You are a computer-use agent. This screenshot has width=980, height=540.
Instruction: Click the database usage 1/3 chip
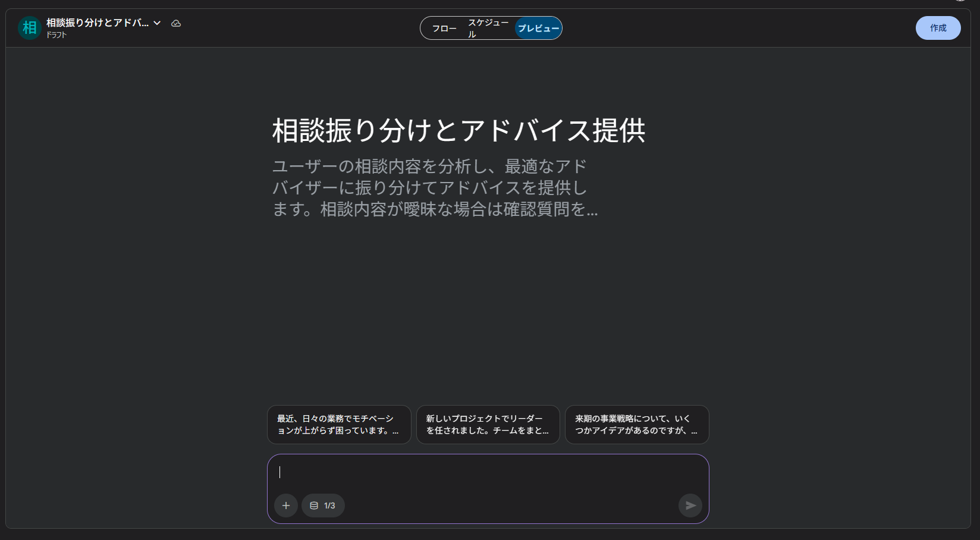coord(323,505)
